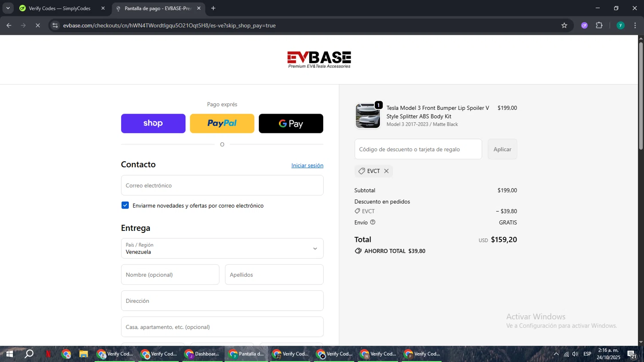Pay with the Shop Pay button

[x=153, y=124]
